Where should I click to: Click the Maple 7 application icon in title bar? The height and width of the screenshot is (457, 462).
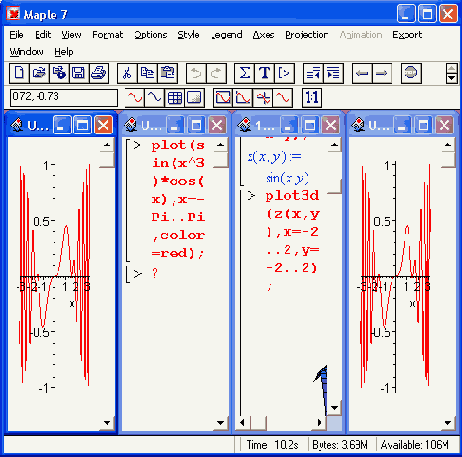(x=13, y=14)
